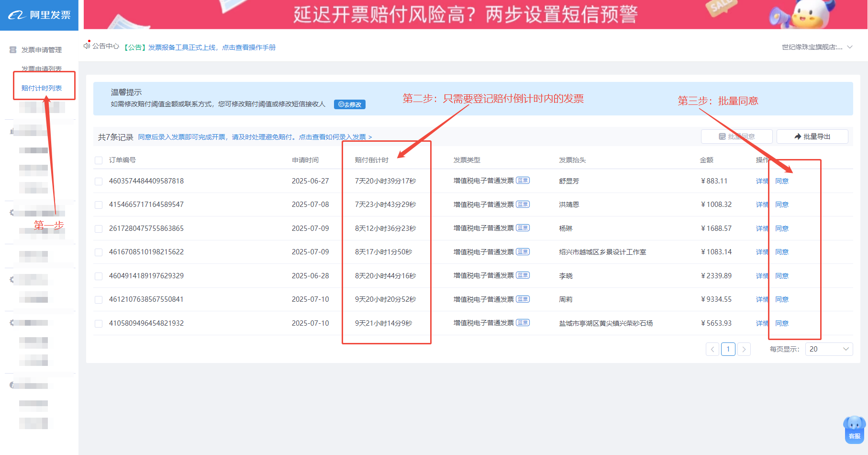868x455 pixels.
Task: Click the 蓝票 tag on first invoice row
Action: [523, 181]
